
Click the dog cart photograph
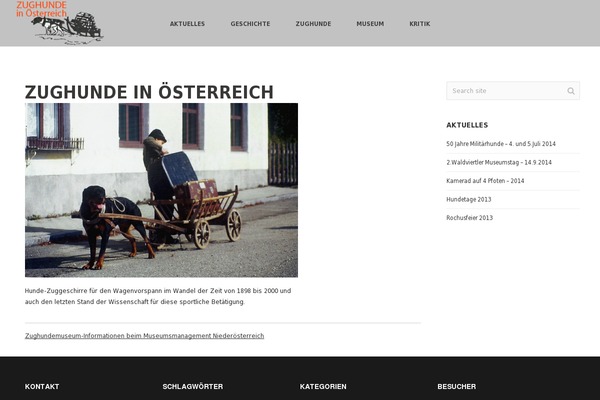[x=161, y=190]
